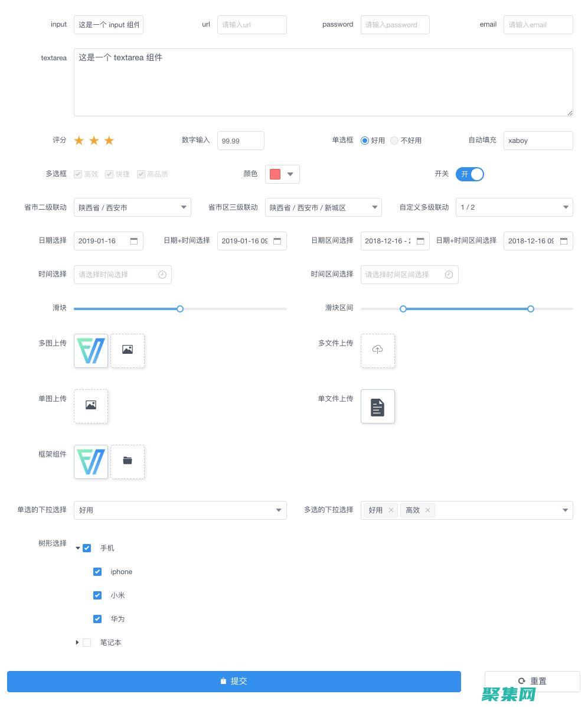Collapse the 手机 tree node
Screen dimensions: 588x707
(77, 548)
